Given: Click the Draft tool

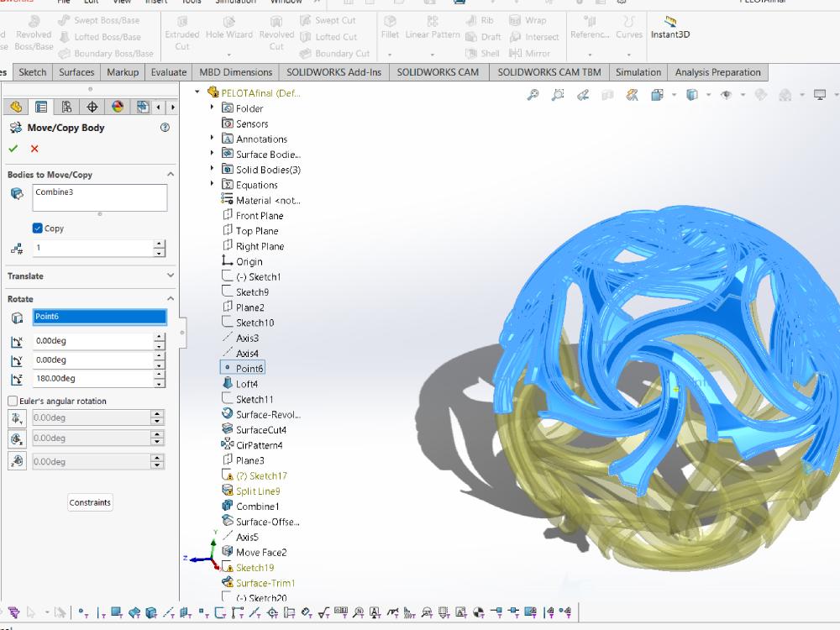Looking at the screenshot, I should pyautogui.click(x=484, y=36).
